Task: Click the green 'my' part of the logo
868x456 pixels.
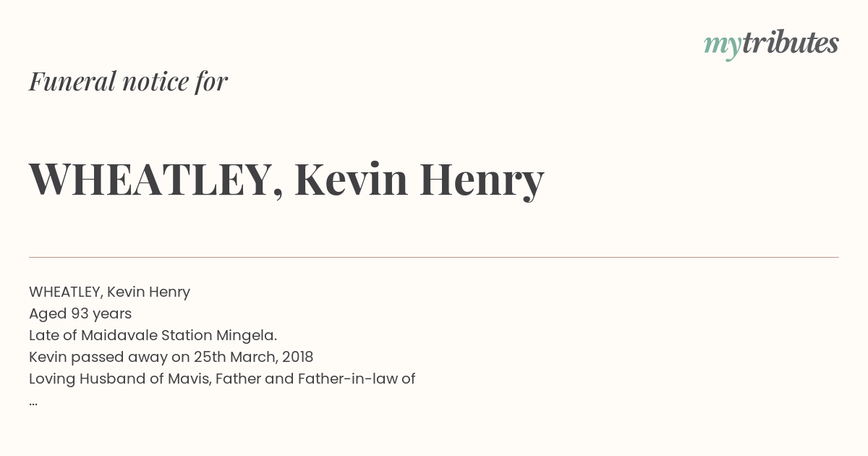Action: click(722, 46)
